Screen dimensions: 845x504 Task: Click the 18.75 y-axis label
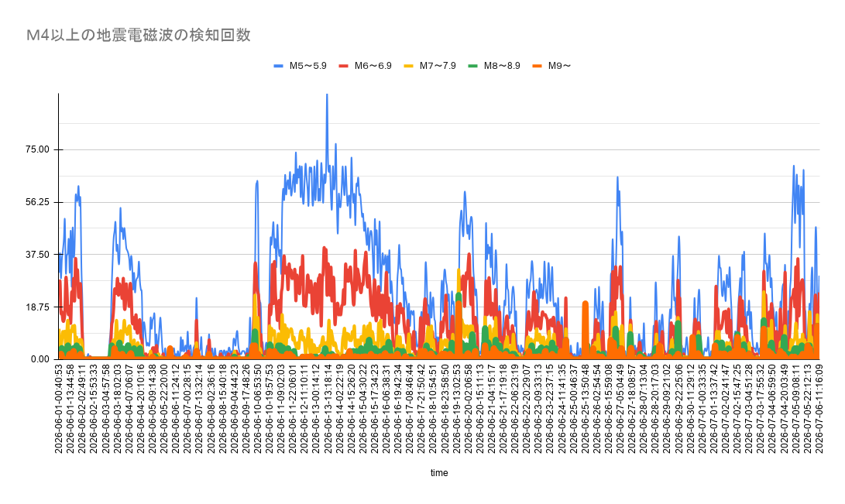[37, 307]
